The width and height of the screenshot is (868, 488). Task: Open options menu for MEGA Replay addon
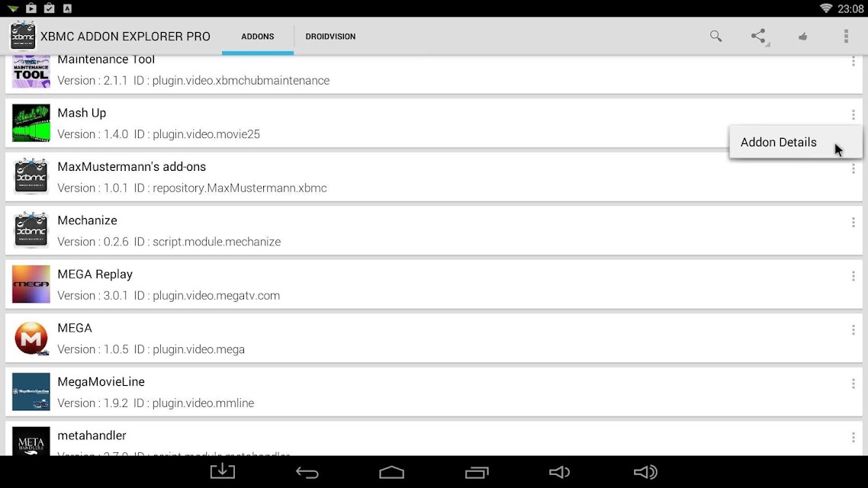853,276
